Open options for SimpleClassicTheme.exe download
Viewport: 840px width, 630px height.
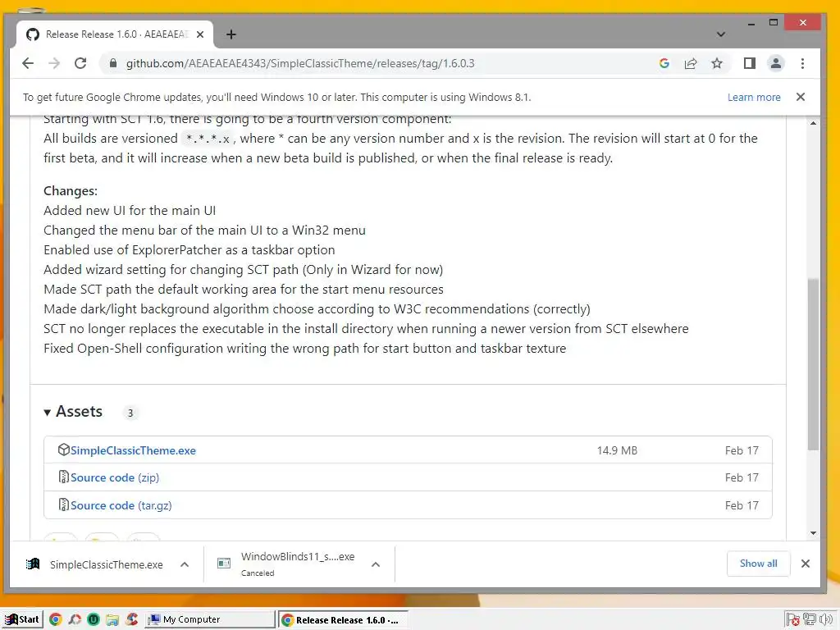point(185,564)
